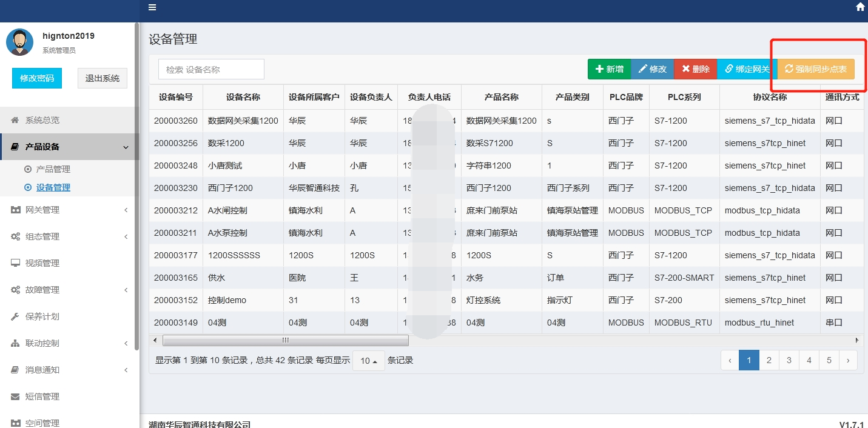Click the horizontal scrollbar below the table
This screenshot has height=428, width=868.
pyautogui.click(x=285, y=340)
